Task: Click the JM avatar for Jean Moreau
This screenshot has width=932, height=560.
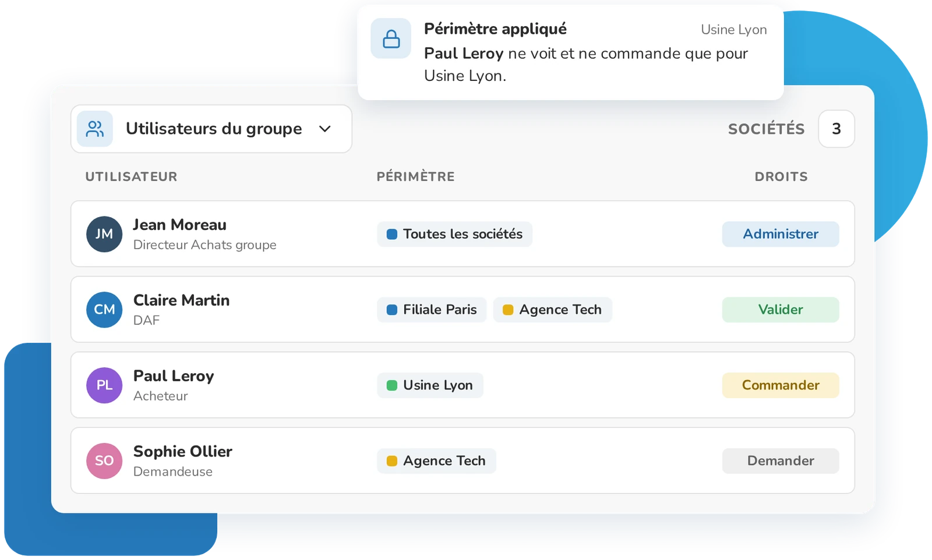Action: pyautogui.click(x=104, y=234)
